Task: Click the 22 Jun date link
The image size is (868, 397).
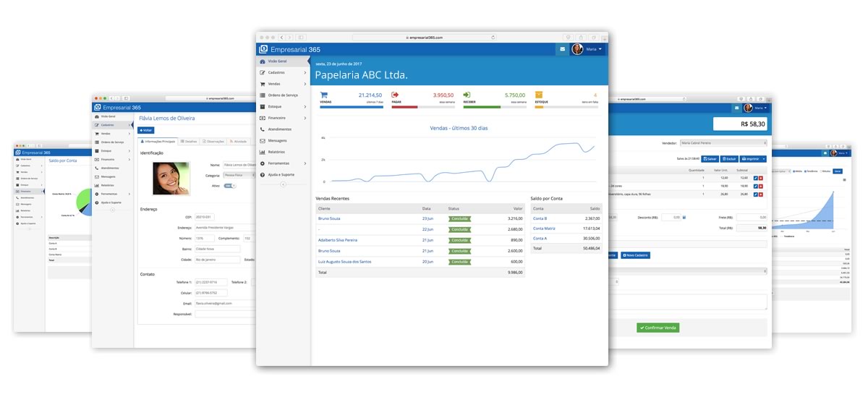Action: coord(427,229)
